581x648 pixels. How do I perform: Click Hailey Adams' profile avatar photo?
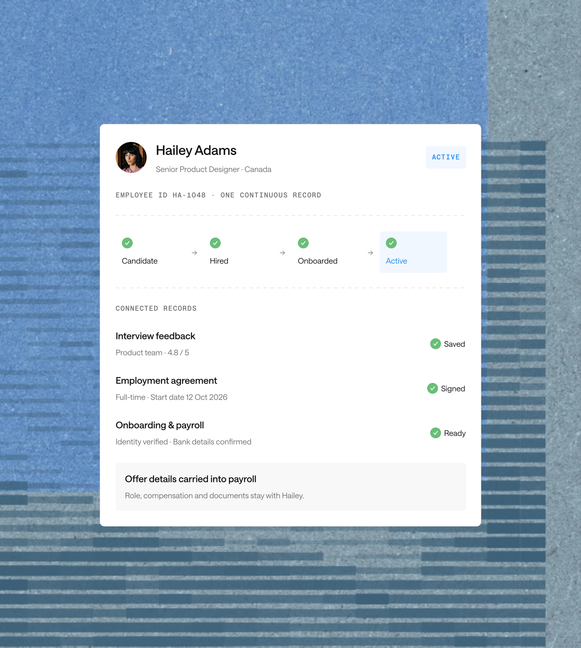pos(131,157)
